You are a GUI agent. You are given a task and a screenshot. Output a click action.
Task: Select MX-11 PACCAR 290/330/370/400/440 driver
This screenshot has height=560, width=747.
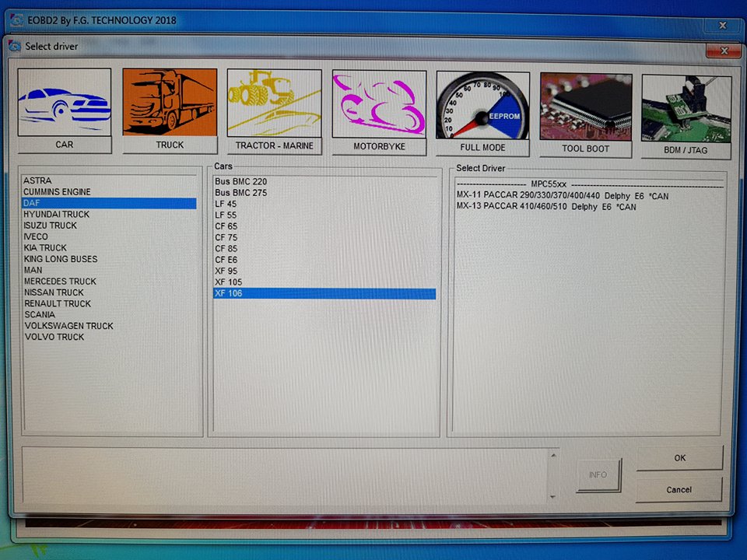pyautogui.click(x=562, y=196)
